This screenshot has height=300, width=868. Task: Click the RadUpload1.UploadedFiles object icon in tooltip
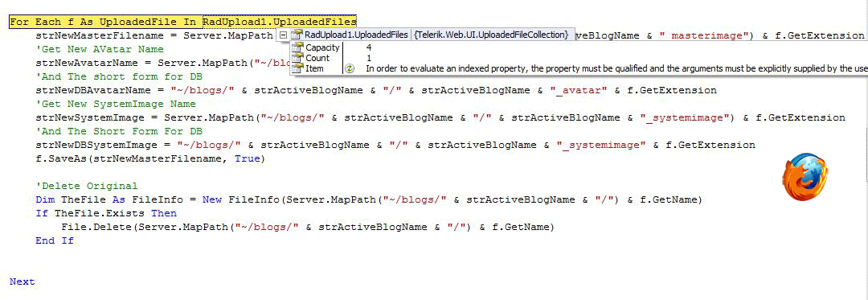click(x=297, y=35)
